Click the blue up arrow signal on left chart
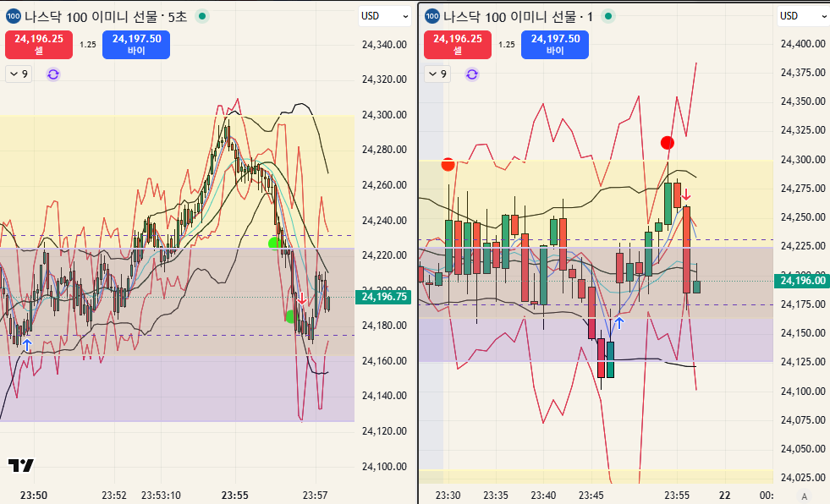Screen dimensions: 830x504 (x=27, y=346)
